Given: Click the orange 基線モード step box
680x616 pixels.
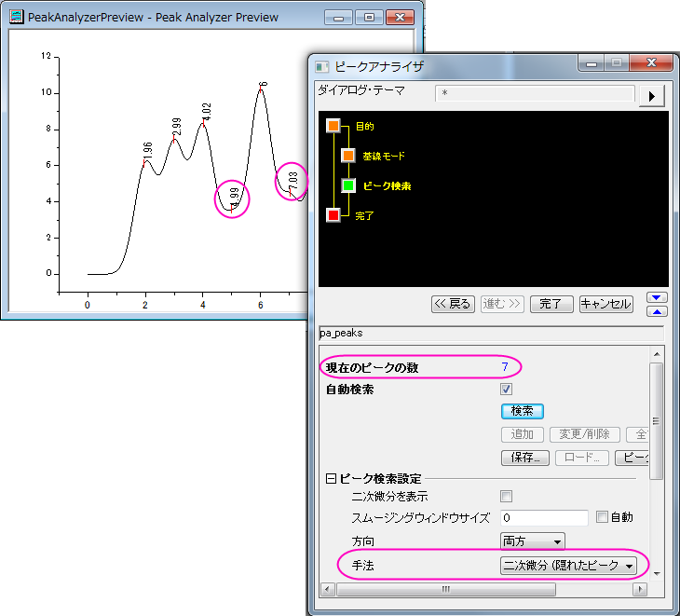Looking at the screenshot, I should (348, 156).
